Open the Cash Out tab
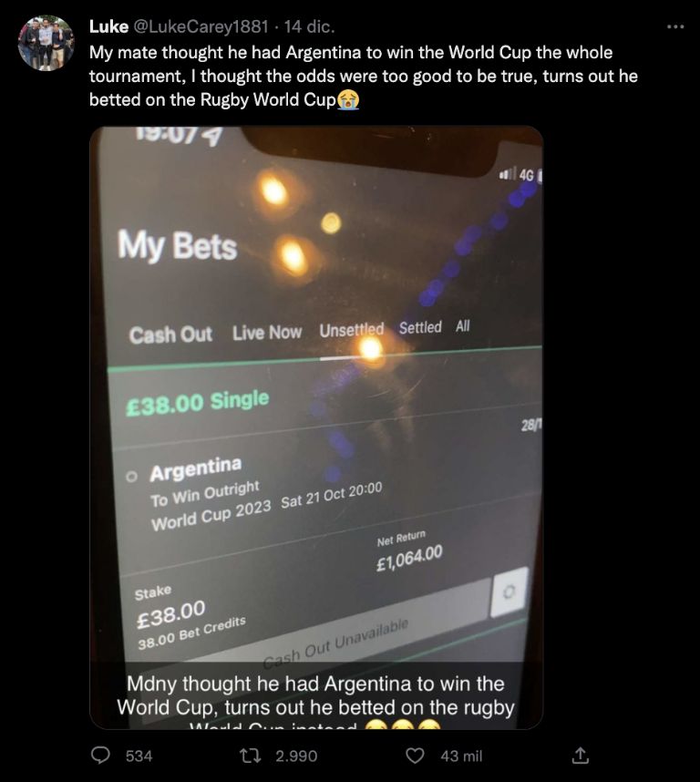The height and width of the screenshot is (782, 700). pos(170,334)
